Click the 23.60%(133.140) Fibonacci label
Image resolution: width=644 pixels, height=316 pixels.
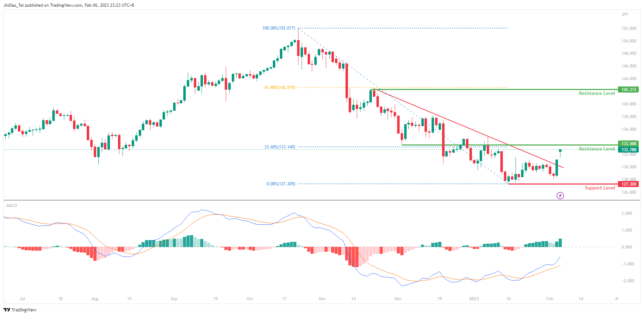pos(280,147)
